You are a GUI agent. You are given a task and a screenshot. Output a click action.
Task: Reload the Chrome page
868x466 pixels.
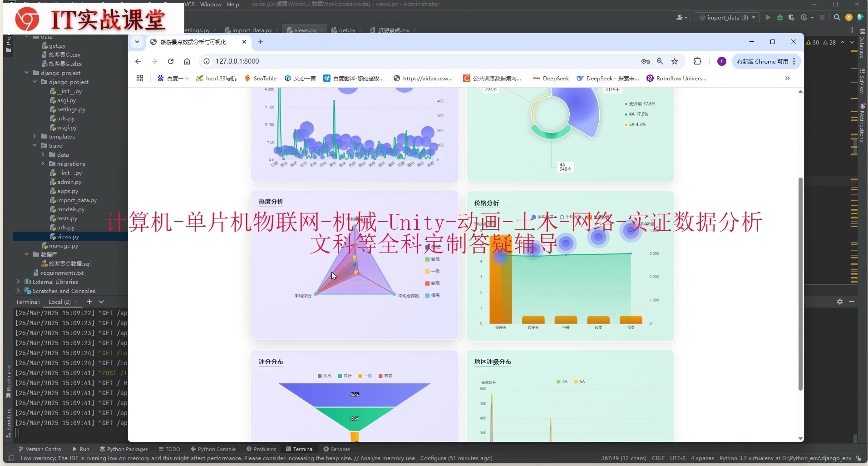pyautogui.click(x=171, y=61)
